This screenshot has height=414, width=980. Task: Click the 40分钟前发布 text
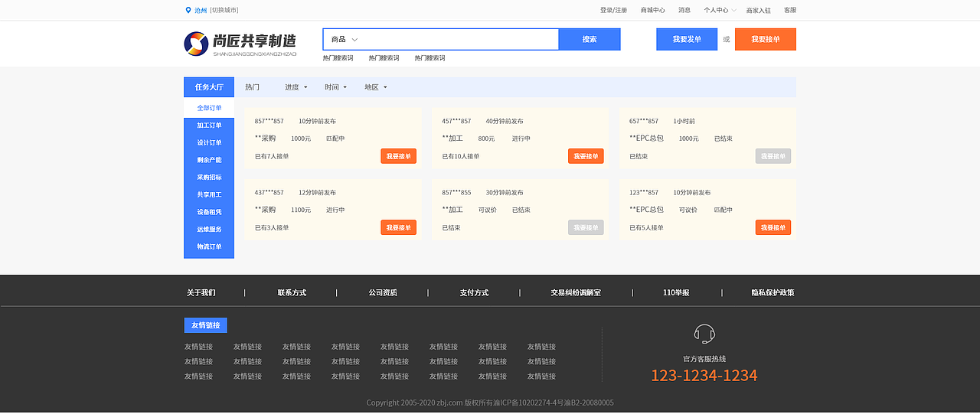tap(505, 122)
